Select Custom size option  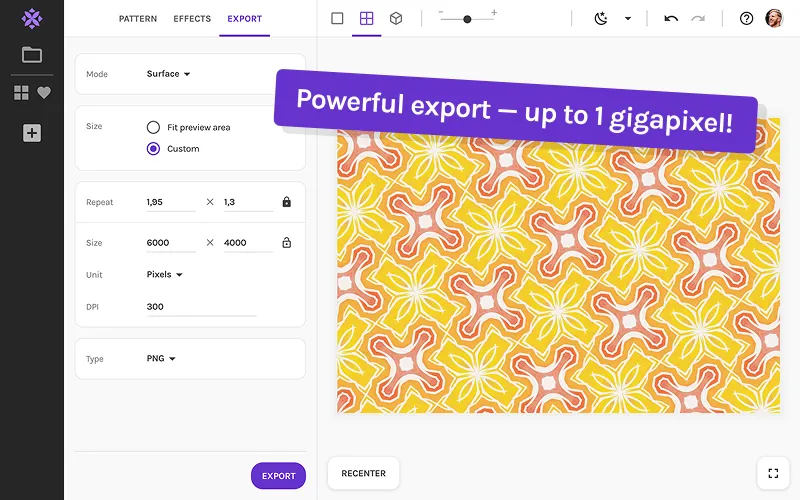pos(173,148)
